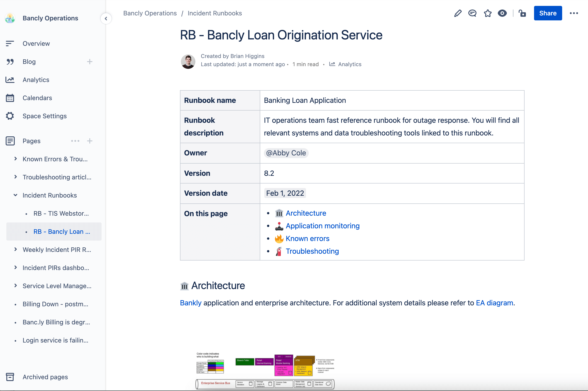588x391 pixels.
Task: Click the lock/permissions icon
Action: pyautogui.click(x=522, y=13)
